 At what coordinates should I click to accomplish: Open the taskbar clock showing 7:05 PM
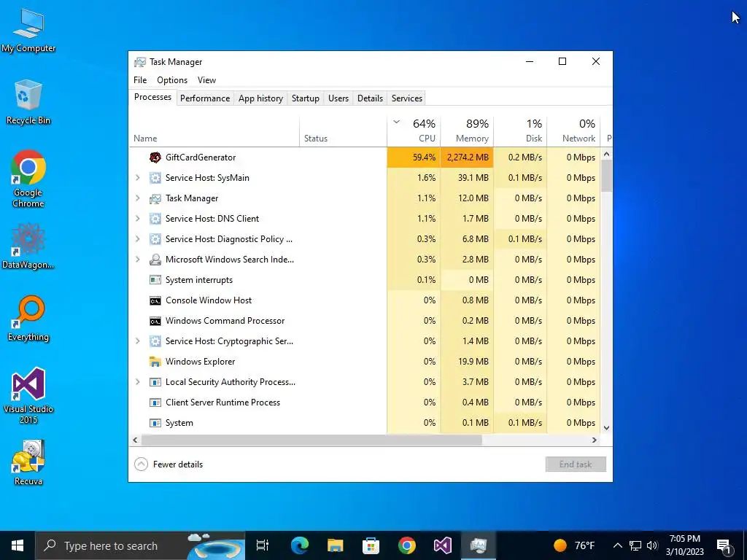pos(684,545)
